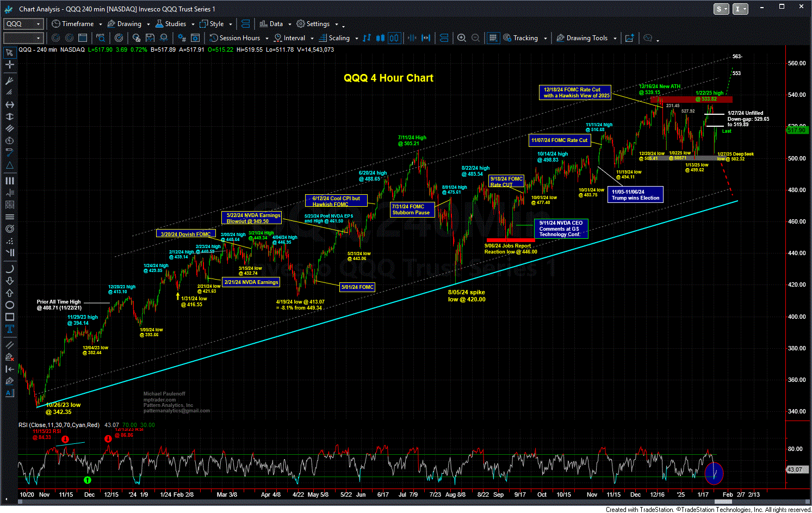812x513 pixels.
Task: Click the '11/07/24 FOMC Rate Cut' label box
Action: [x=559, y=140]
